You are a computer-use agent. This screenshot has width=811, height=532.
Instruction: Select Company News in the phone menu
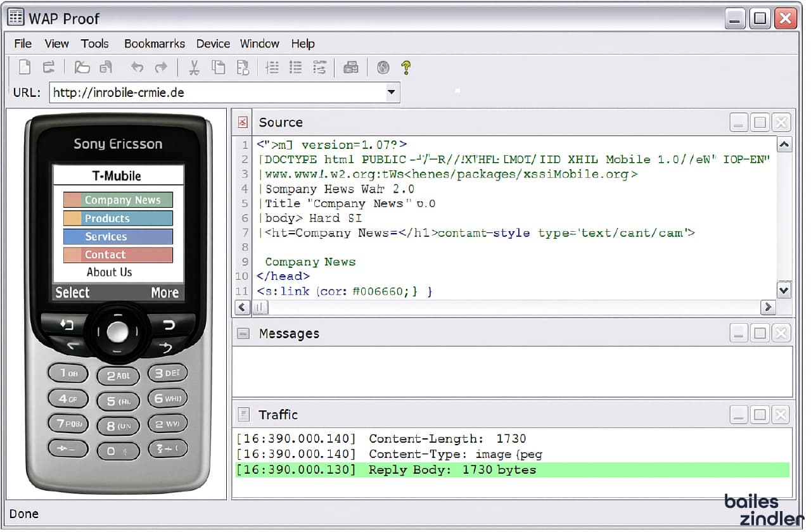coord(118,199)
